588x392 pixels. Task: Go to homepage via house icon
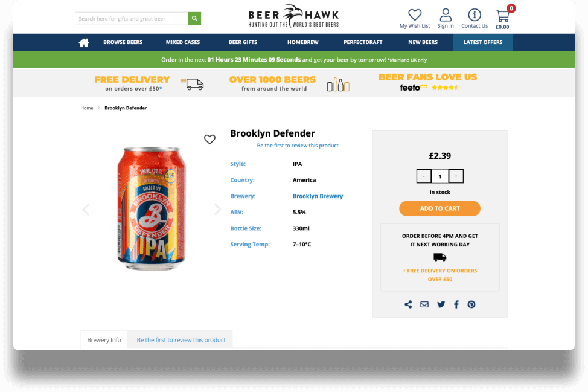click(x=84, y=42)
